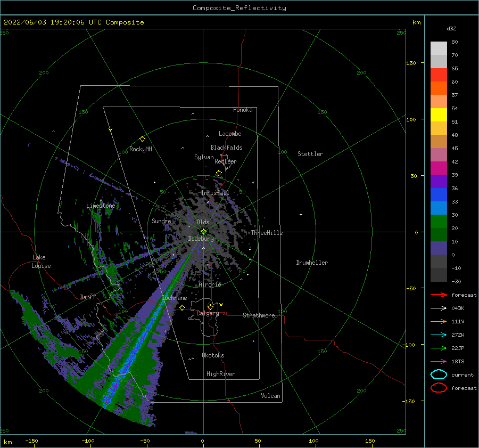Click the Strathmore town label
The image size is (479, 448).
[x=259, y=315]
